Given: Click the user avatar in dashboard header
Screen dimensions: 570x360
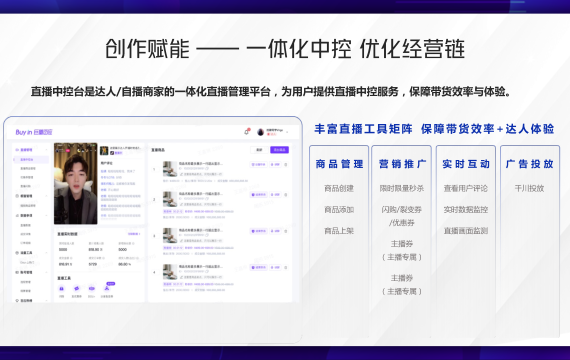Looking at the screenshot, I should tap(261, 132).
